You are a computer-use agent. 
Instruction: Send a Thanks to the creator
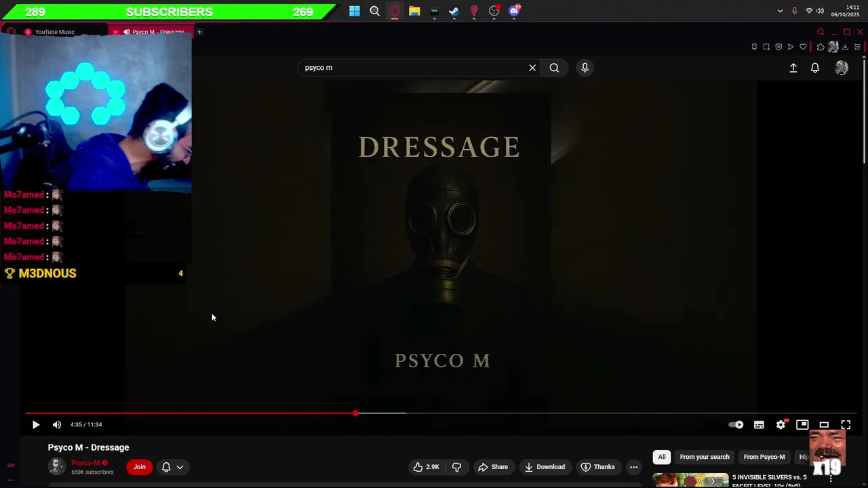coord(598,467)
